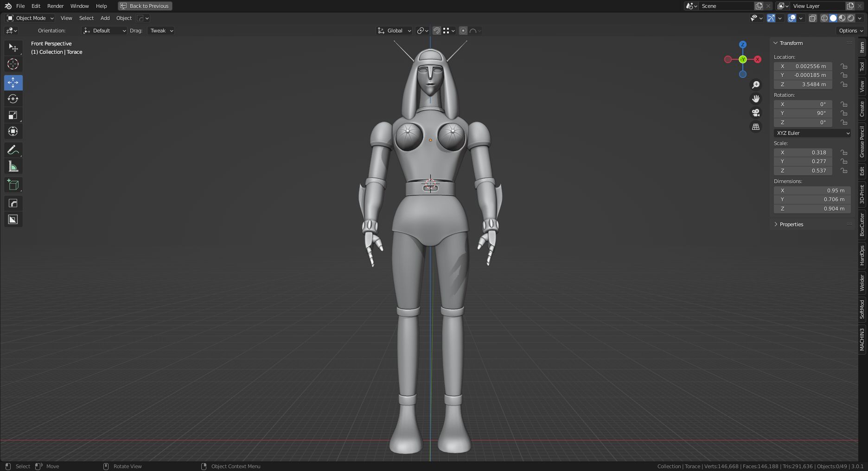Select rendered viewport shading
This screenshot has height=471, width=868.
[851, 18]
